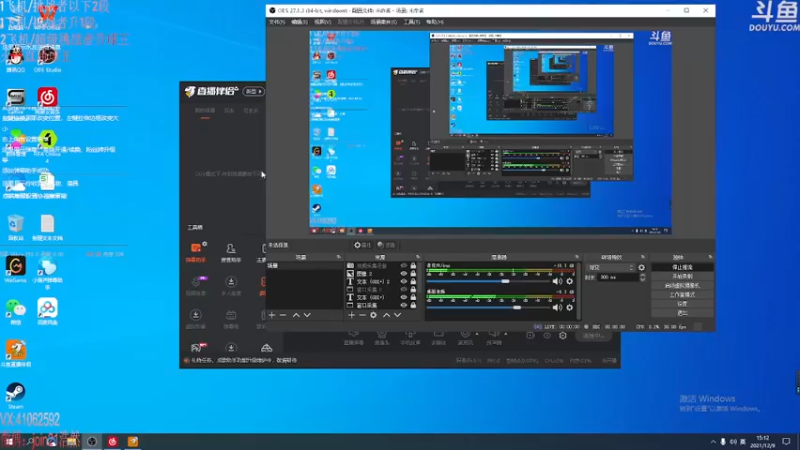
Task: Select OBS icon in the Windows taskbar
Action: 92,441
